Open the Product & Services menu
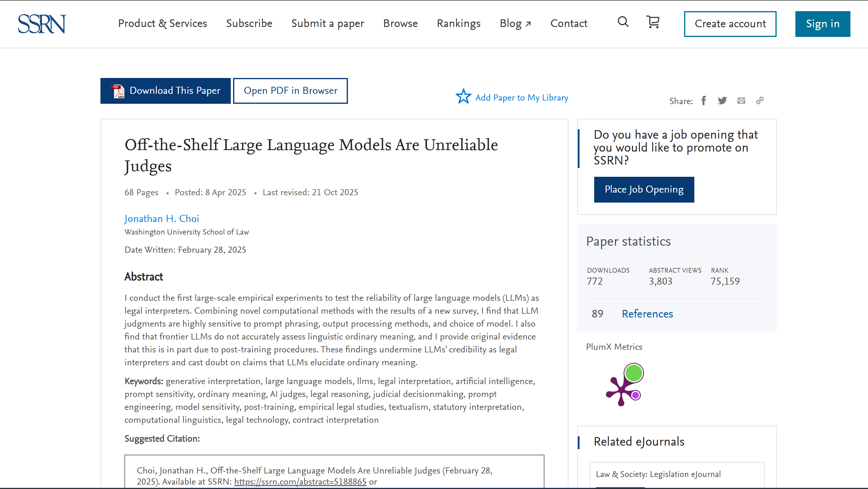This screenshot has height=489, width=868. click(x=163, y=24)
